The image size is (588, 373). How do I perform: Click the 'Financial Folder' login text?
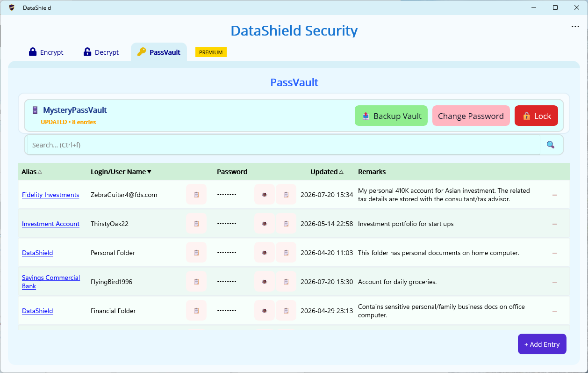click(113, 311)
